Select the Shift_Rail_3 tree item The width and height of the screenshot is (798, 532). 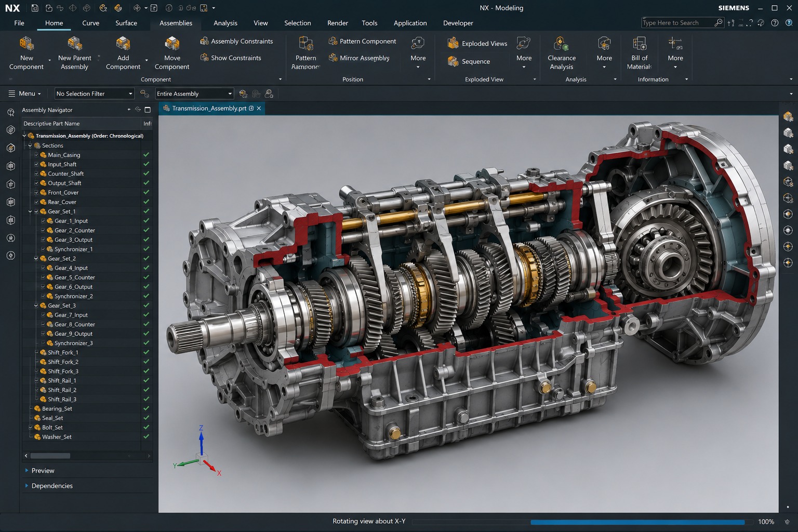tap(62, 399)
